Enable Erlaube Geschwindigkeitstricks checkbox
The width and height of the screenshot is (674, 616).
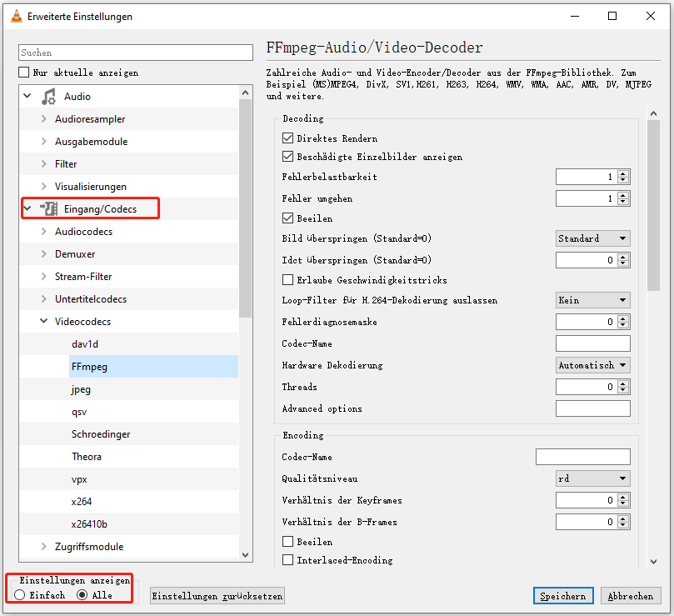pyautogui.click(x=287, y=280)
